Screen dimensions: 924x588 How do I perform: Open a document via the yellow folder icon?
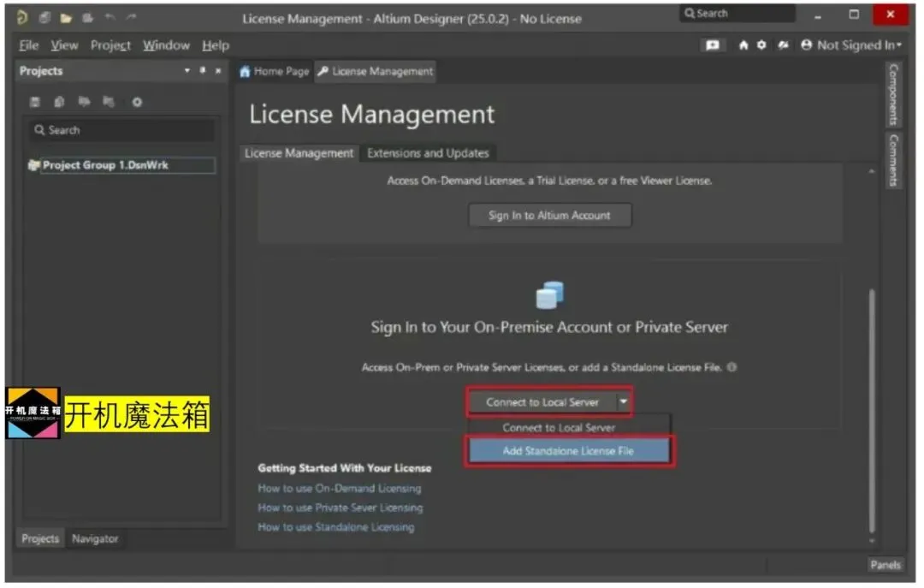[66, 18]
